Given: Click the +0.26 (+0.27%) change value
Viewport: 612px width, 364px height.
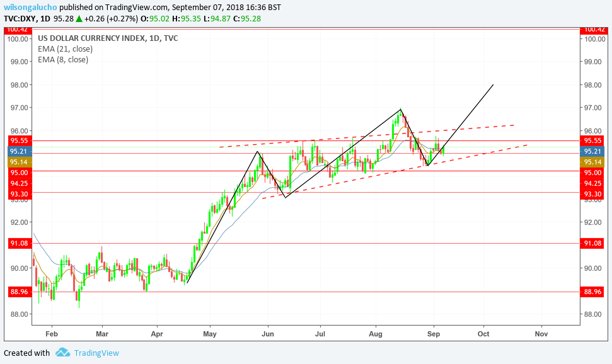Looking at the screenshot, I should [x=111, y=19].
